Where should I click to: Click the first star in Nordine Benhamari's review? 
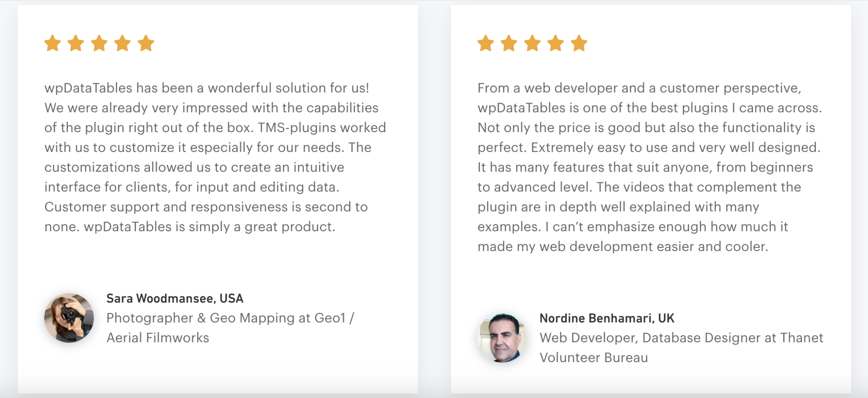(x=486, y=43)
